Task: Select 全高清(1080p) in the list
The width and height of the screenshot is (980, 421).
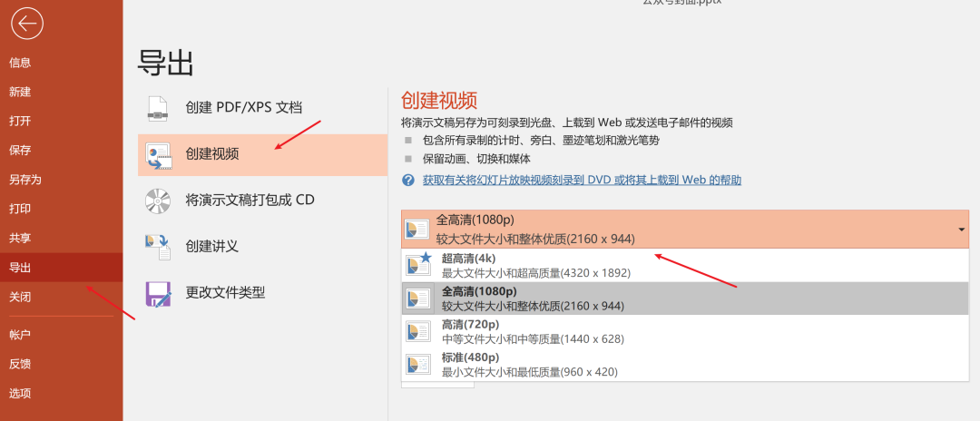Action: pos(686,298)
